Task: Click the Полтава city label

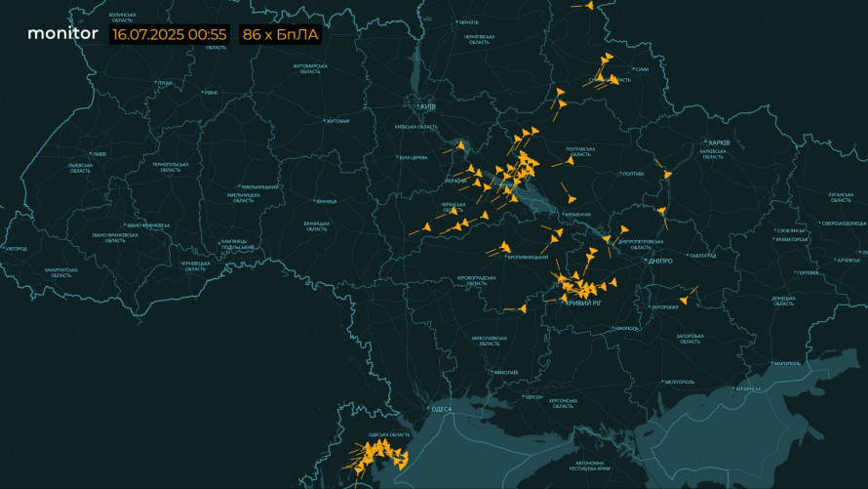Action: click(x=633, y=173)
